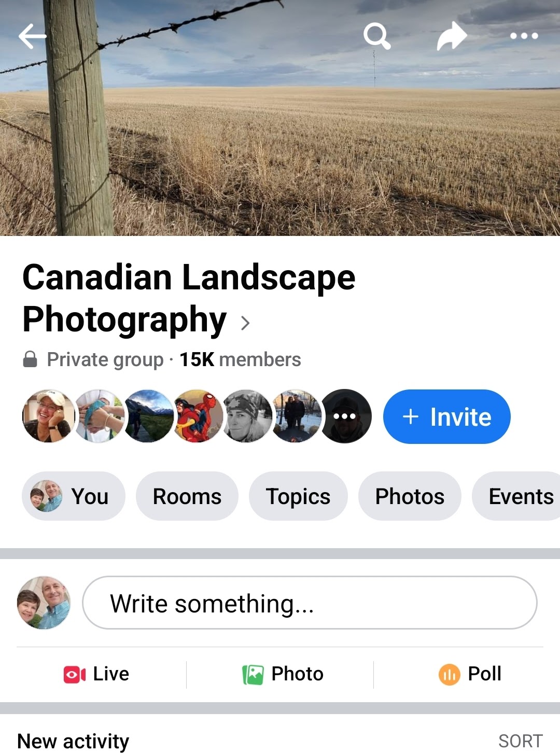Open the SORT options for activity

[520, 741]
